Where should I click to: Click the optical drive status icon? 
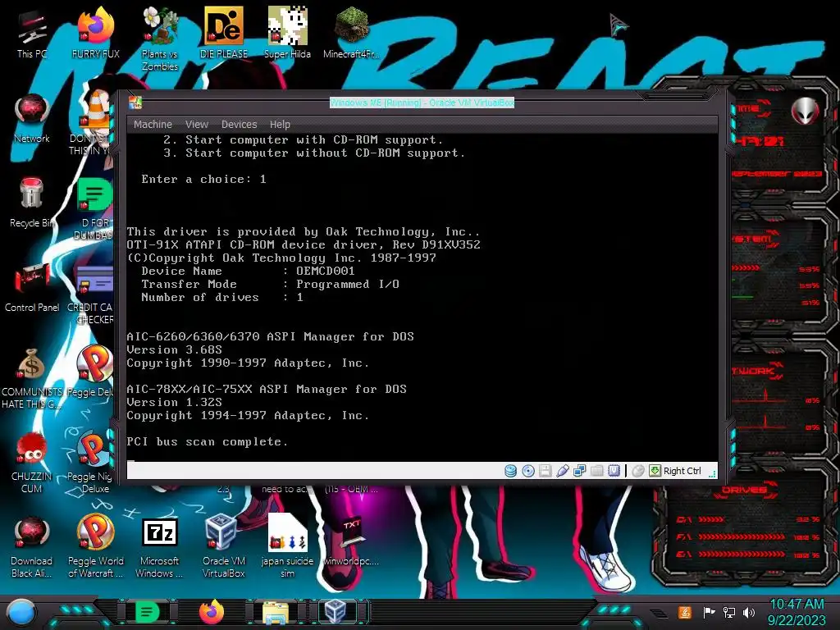coord(528,471)
